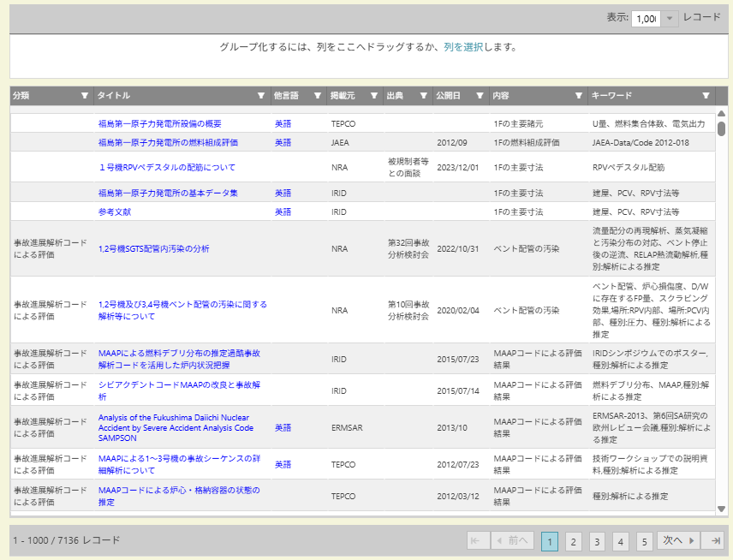The width and height of the screenshot is (733, 560).
Task: Open filter for 他言語 column
Action: coord(318,95)
